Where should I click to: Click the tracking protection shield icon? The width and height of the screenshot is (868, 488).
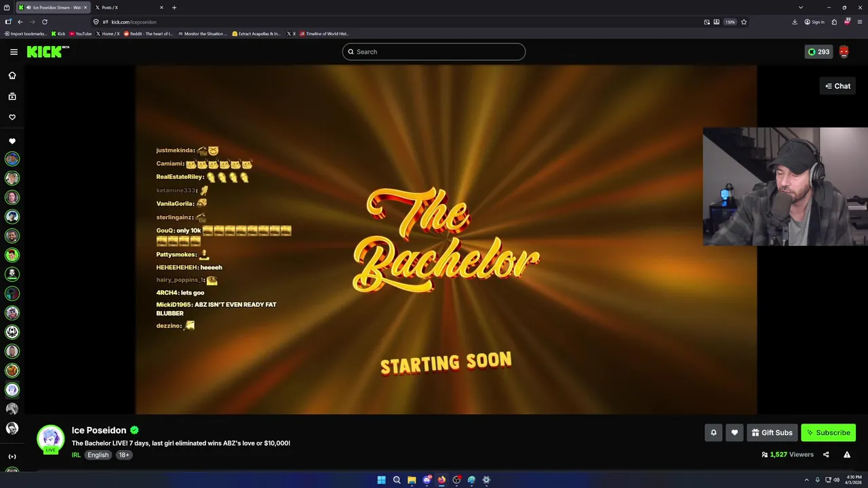[x=96, y=22]
